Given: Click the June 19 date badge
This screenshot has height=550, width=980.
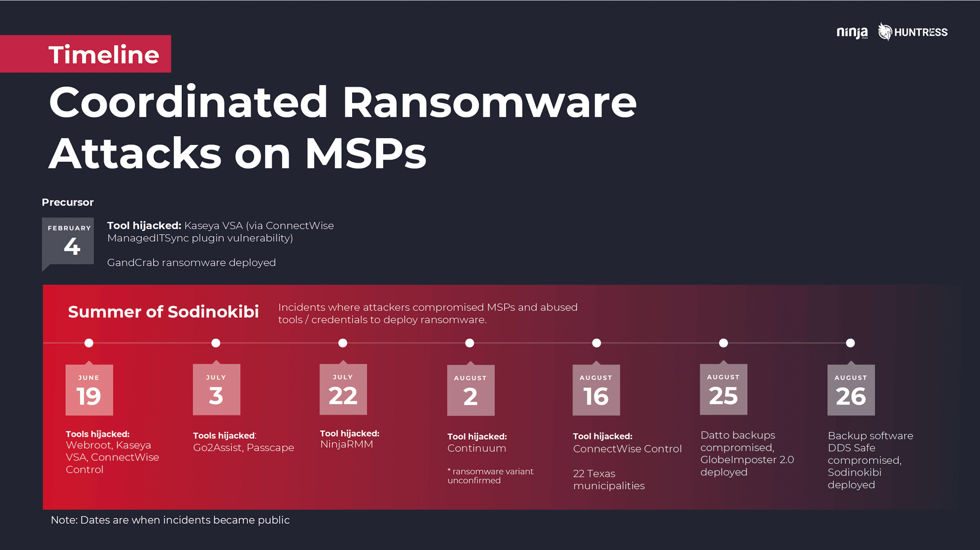Looking at the screenshot, I should tap(89, 389).
